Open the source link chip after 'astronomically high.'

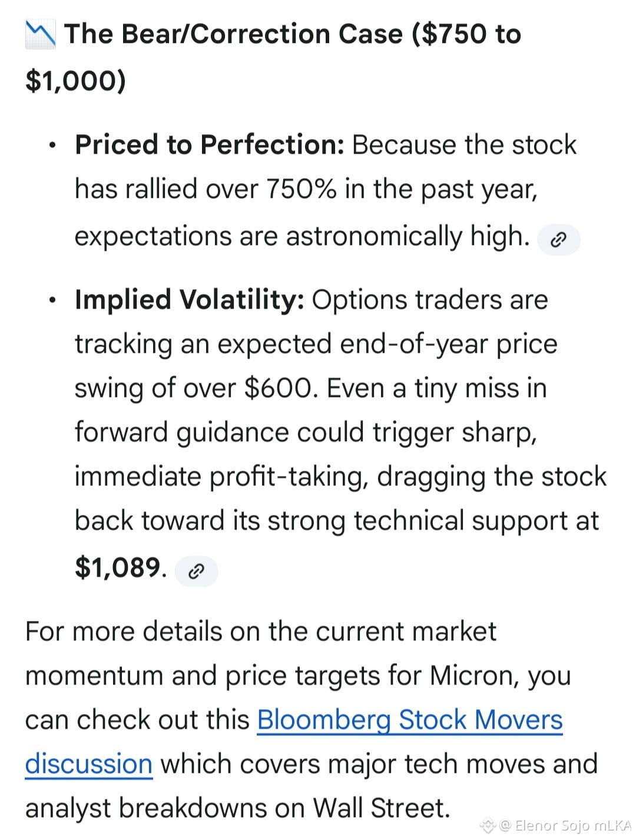pyautogui.click(x=559, y=240)
